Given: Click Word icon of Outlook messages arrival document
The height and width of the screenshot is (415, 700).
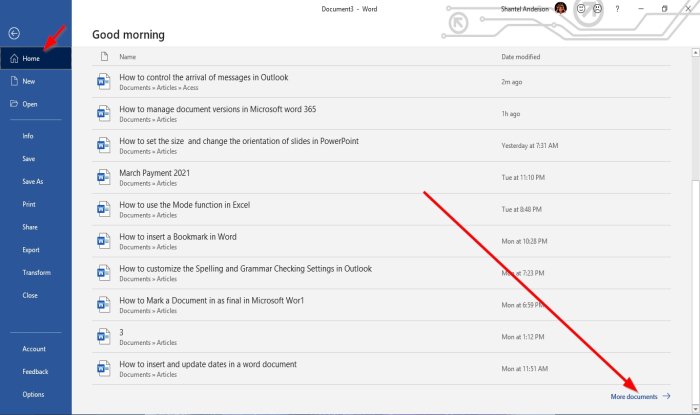Looking at the screenshot, I should click(104, 82).
